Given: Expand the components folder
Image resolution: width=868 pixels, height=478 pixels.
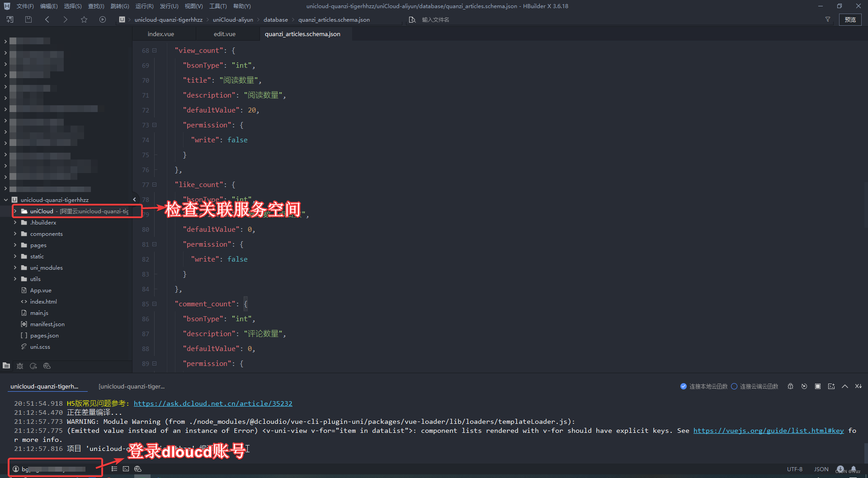Looking at the screenshot, I should point(15,234).
